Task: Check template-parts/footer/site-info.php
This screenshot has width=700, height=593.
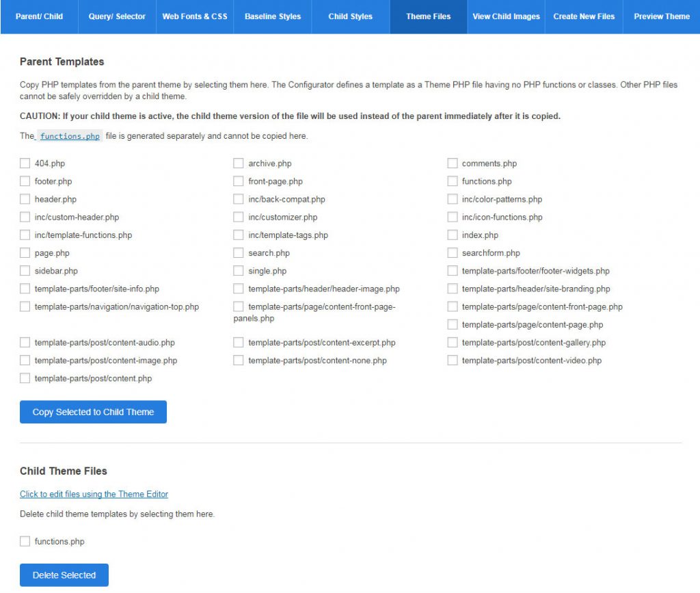Action: (x=25, y=289)
